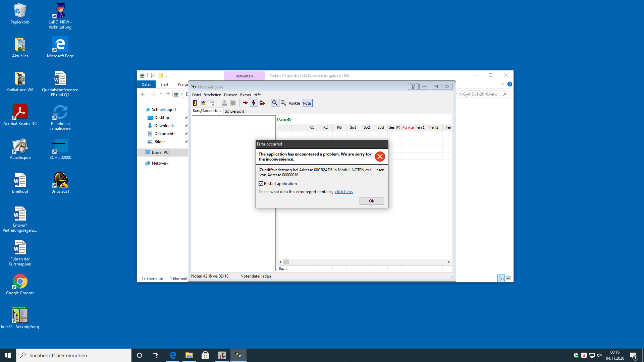Click the new document icon in Noteneingabe toolbar
Screen dimensions: 644x362
point(203,103)
